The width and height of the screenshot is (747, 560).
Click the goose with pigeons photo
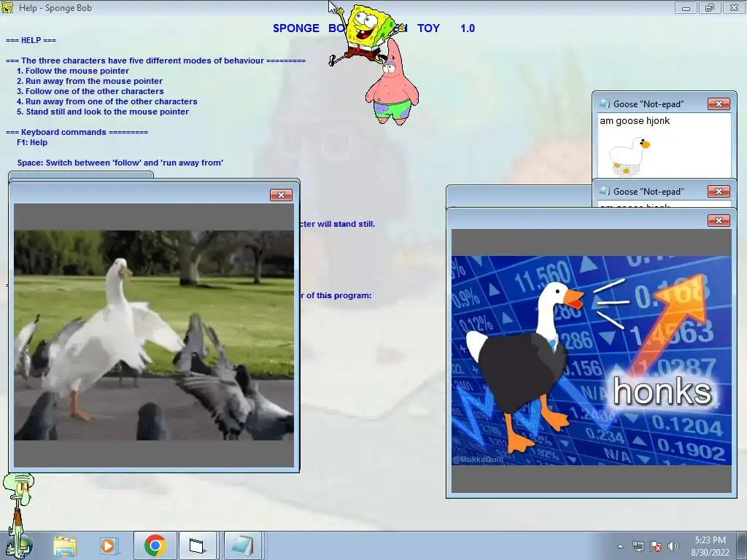[x=154, y=335]
